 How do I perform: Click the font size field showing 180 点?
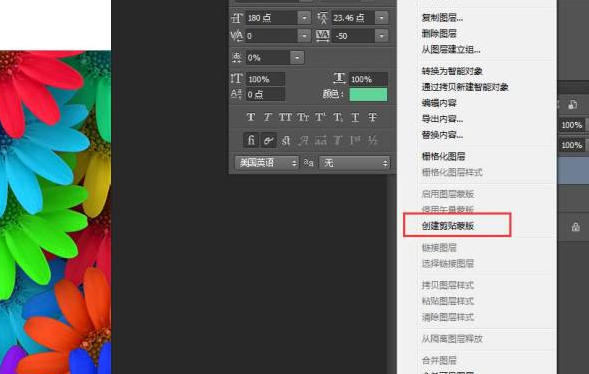pyautogui.click(x=272, y=18)
